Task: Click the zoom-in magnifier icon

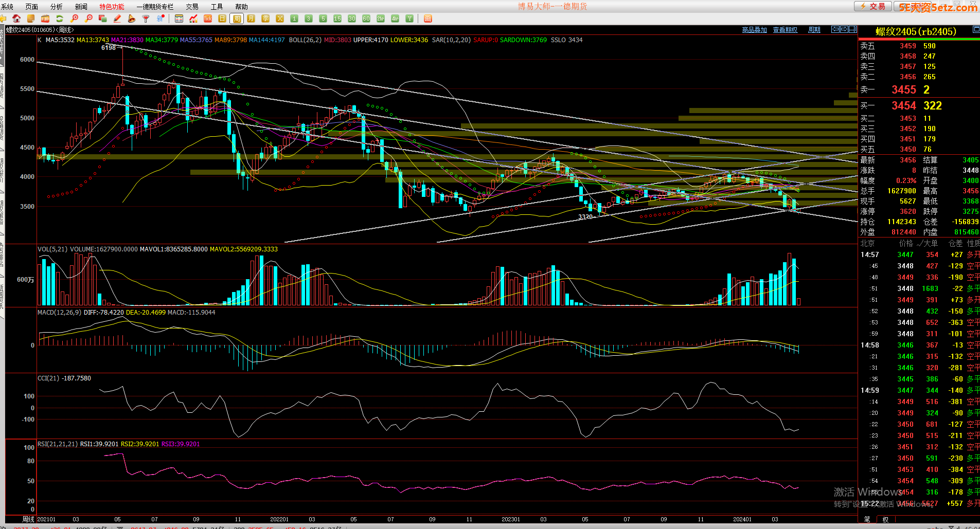Action: (74, 19)
